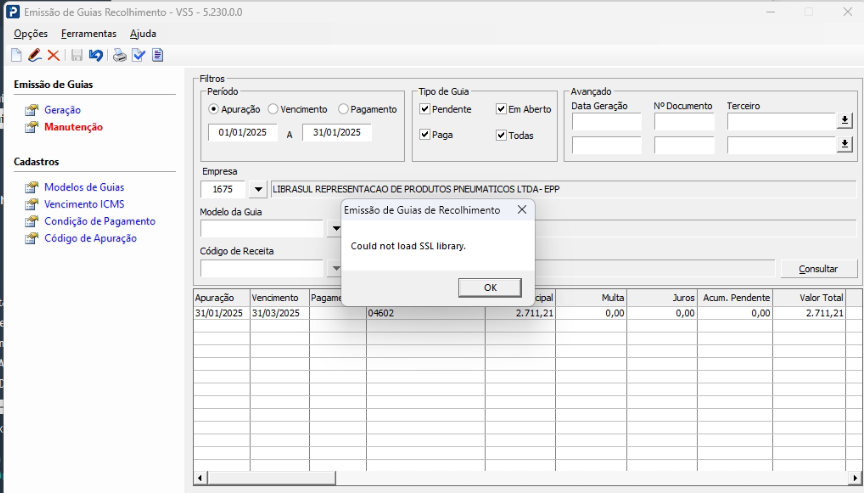Expand the second Terceiro lookup button
This screenshot has height=493, width=864.
(x=844, y=145)
